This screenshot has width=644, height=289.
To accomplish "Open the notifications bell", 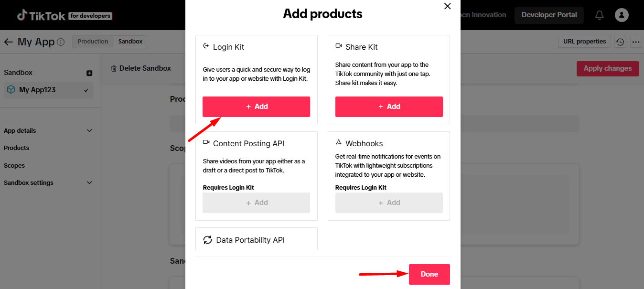I will (599, 15).
